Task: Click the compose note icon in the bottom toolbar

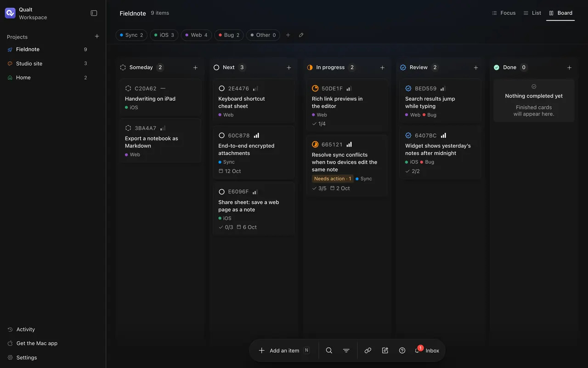Action: pos(385,351)
